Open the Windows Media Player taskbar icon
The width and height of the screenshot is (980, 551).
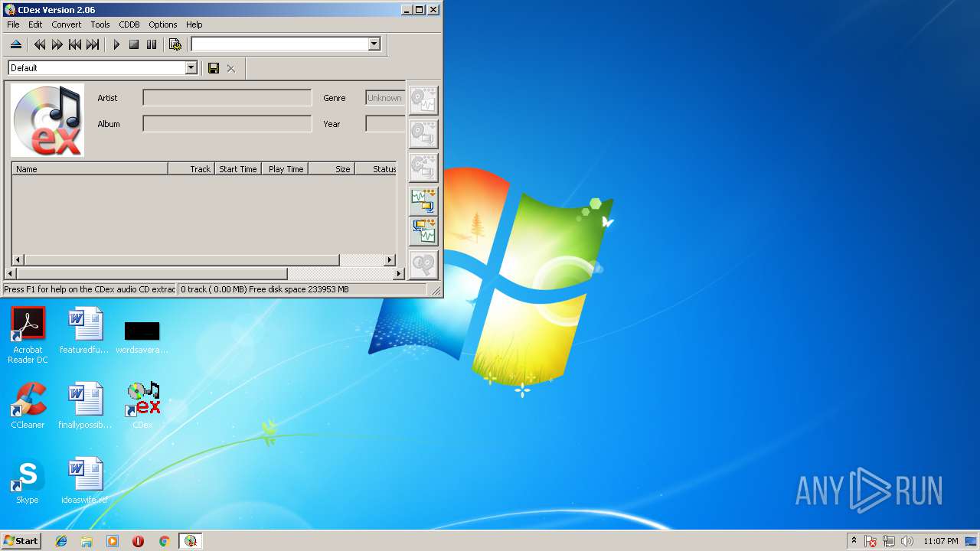click(x=113, y=541)
